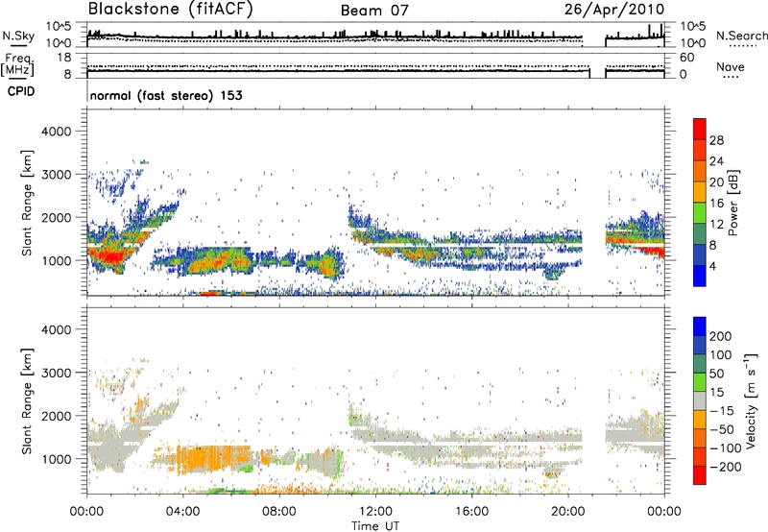Pick the Velocity segment between -15 and -50
Viewport: 768px width, 532px height.
coord(700,420)
